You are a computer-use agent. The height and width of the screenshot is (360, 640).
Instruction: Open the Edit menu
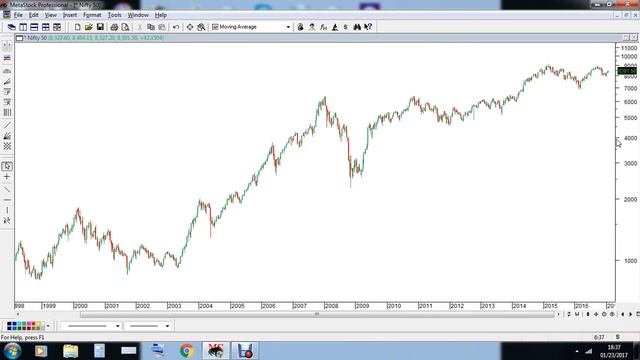pyautogui.click(x=33, y=15)
